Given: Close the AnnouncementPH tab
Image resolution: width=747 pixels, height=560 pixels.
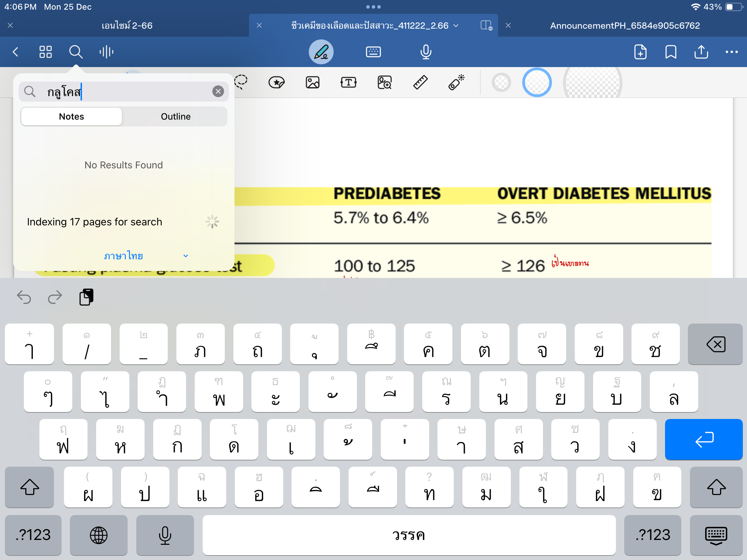Looking at the screenshot, I should [508, 25].
